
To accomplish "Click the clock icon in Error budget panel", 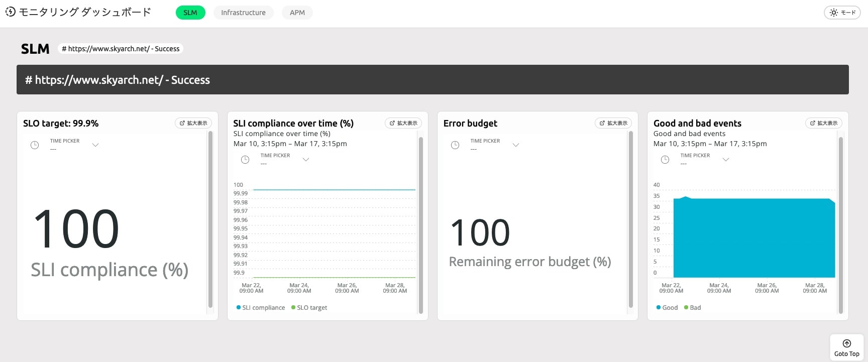I will tap(455, 145).
